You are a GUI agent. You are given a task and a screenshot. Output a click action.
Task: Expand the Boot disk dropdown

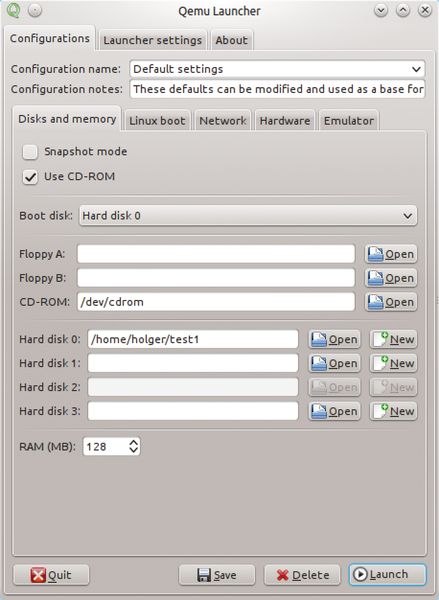248,216
